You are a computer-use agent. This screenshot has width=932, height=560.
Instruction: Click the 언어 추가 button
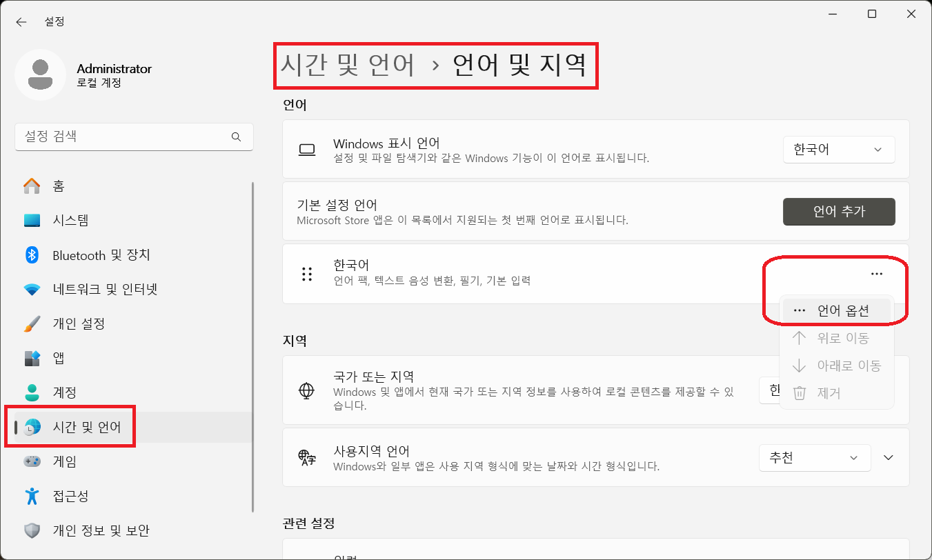838,212
